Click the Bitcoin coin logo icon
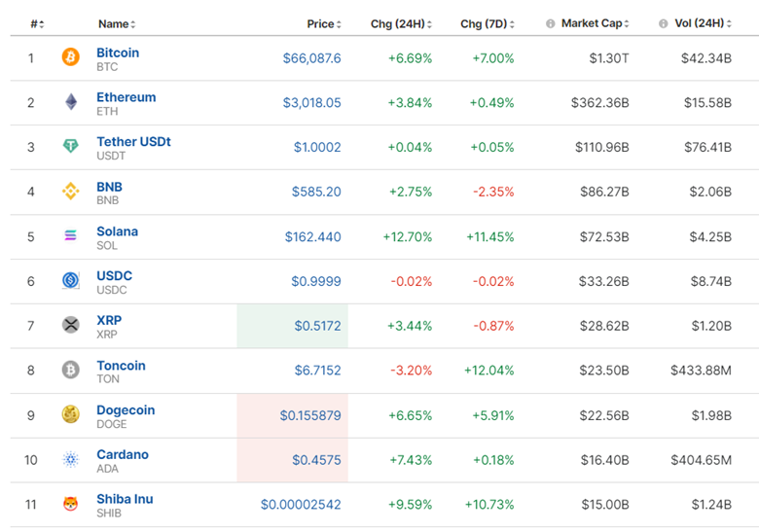Screen dimensions: 759x532 click(71, 57)
